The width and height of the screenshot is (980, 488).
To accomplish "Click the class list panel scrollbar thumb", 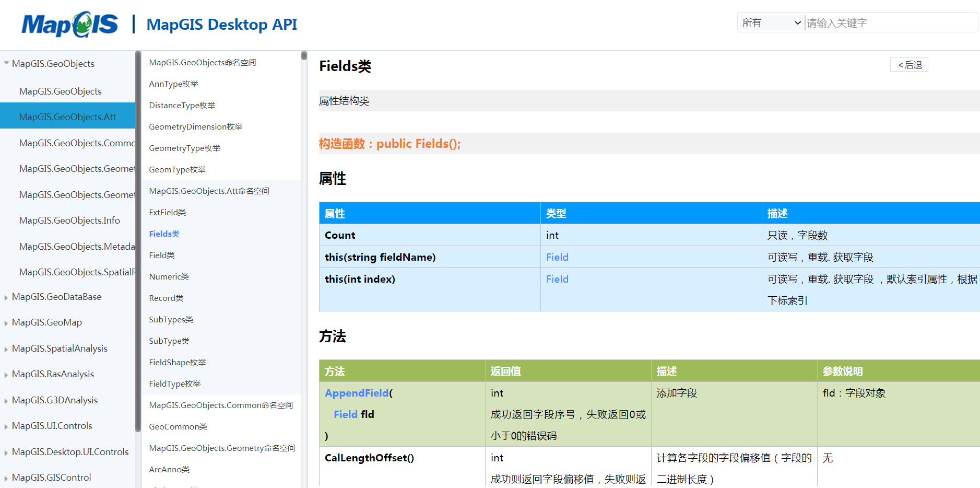I will (304, 55).
